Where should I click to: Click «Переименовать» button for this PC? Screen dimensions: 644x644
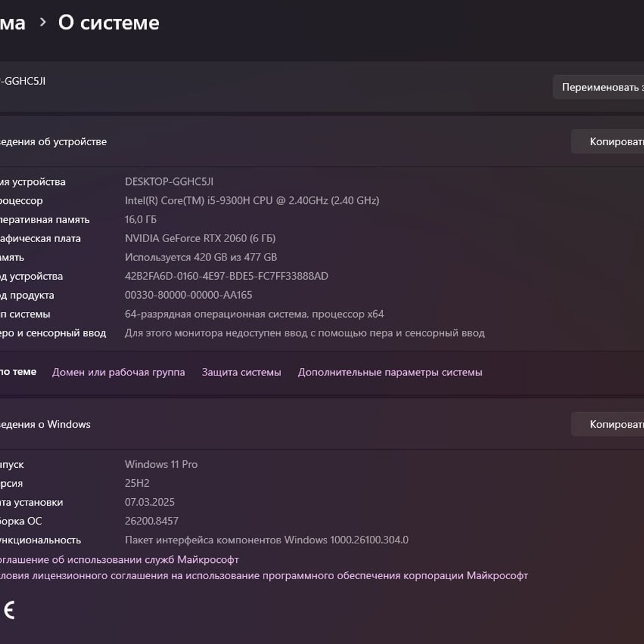(x=599, y=87)
